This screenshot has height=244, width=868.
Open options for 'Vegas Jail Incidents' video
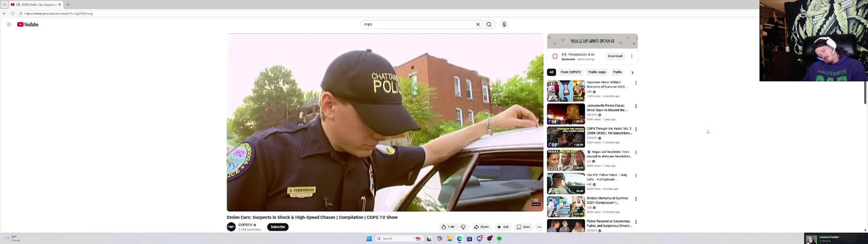click(636, 152)
